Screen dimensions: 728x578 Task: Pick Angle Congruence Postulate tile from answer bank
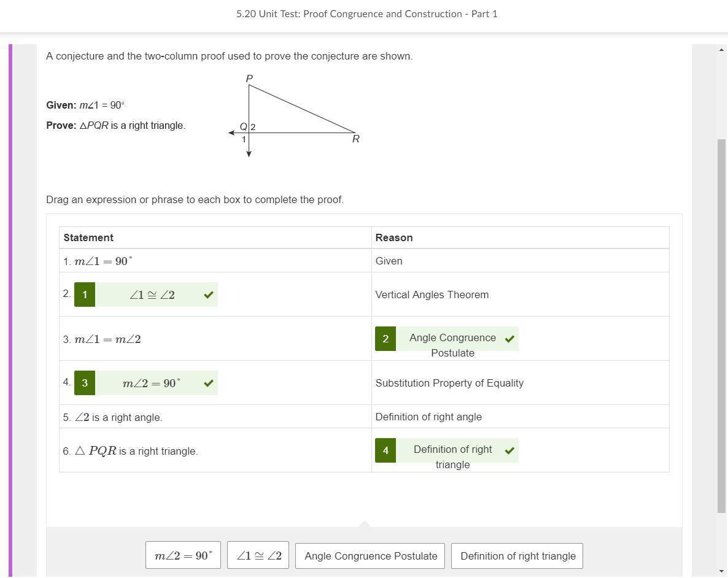(x=370, y=556)
